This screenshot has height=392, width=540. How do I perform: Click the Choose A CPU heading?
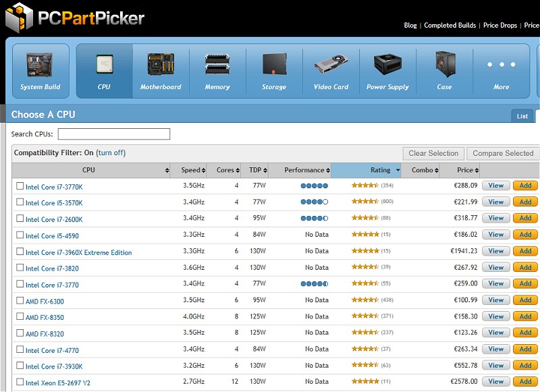coord(43,114)
